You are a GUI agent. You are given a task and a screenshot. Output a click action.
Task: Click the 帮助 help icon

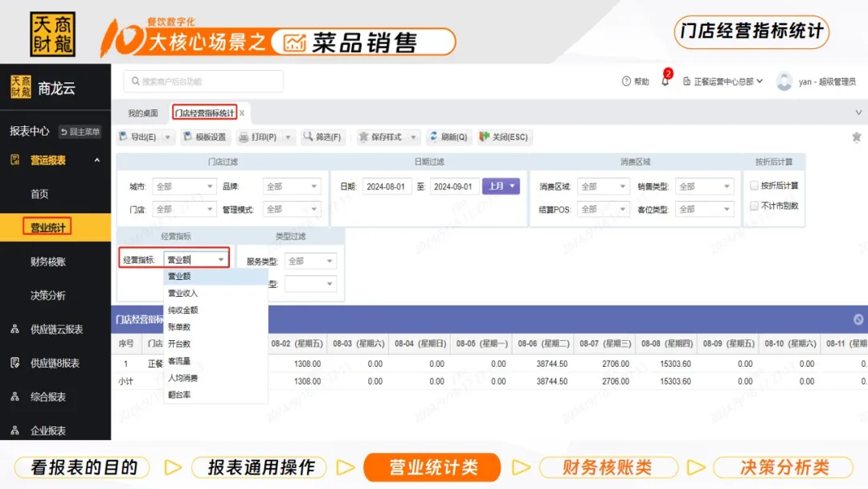pos(626,81)
